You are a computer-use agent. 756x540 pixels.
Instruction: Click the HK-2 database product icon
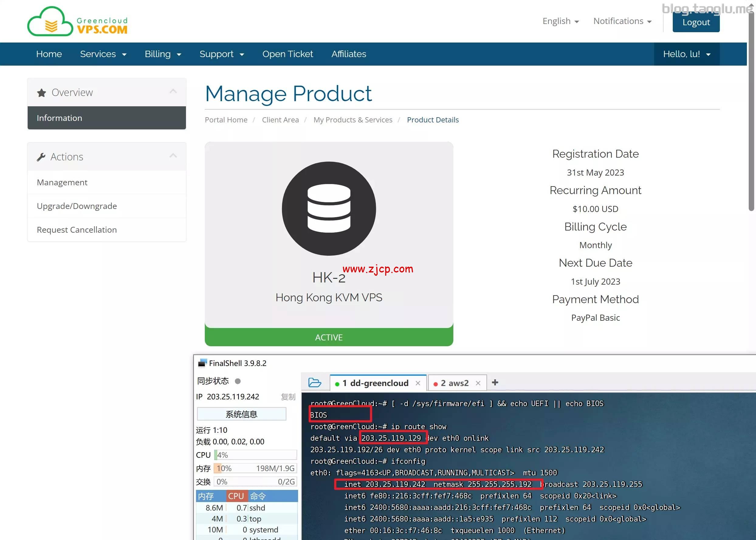click(x=328, y=208)
